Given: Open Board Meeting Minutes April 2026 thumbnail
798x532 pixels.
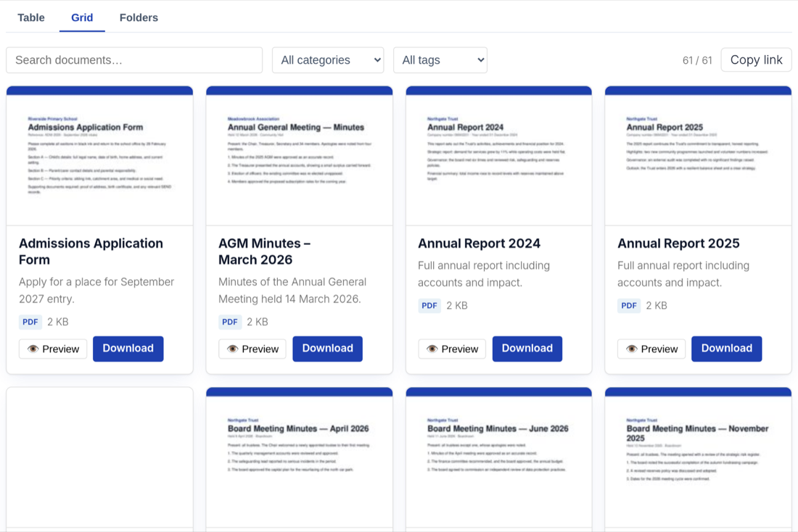Looking at the screenshot, I should pos(299,458).
